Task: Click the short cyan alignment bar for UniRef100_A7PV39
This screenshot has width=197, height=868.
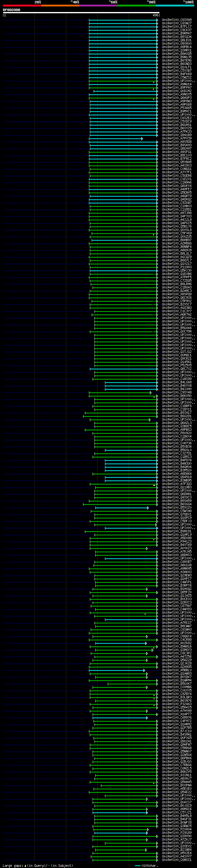Action: 116,139
